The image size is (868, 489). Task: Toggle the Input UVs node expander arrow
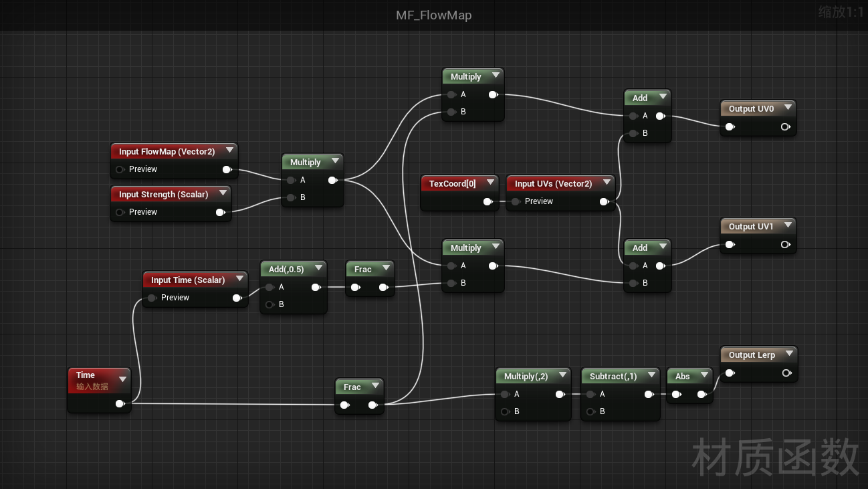click(607, 182)
